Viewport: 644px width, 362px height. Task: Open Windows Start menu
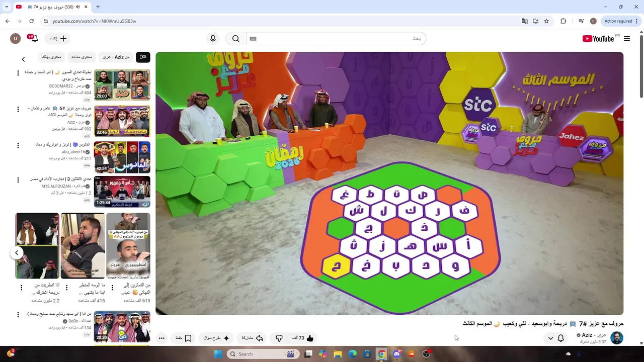point(218,354)
